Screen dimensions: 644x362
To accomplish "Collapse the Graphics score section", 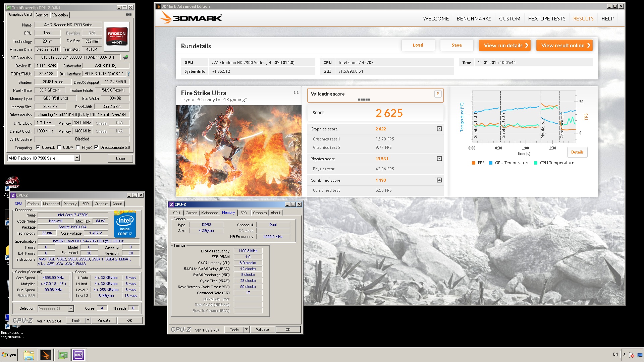I will (x=439, y=129).
